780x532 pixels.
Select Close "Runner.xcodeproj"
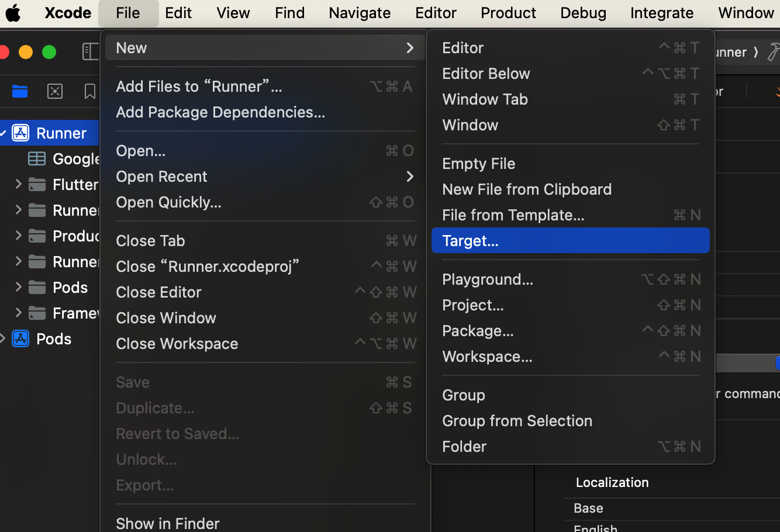265,266
